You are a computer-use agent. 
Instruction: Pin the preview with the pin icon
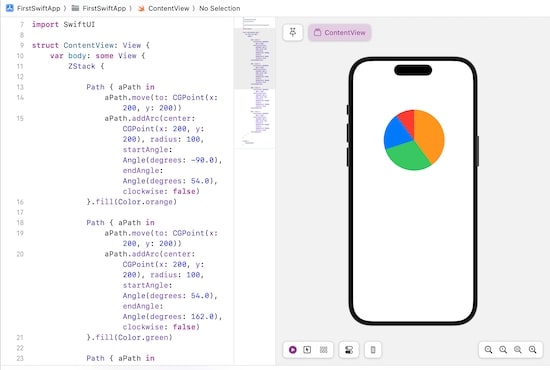[x=293, y=33]
